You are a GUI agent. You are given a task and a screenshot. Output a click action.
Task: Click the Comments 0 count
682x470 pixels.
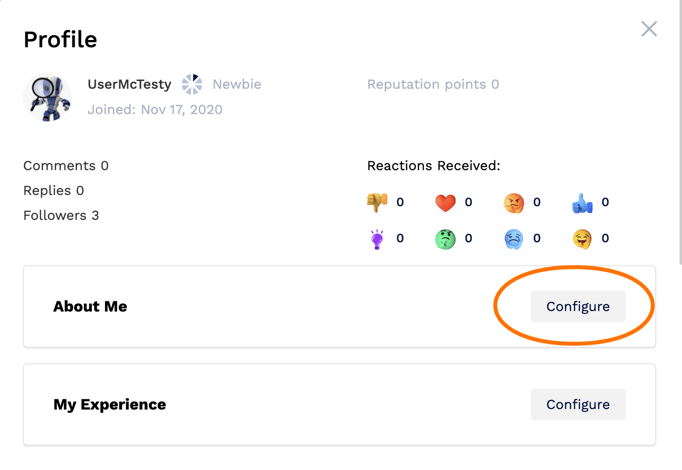pos(66,166)
